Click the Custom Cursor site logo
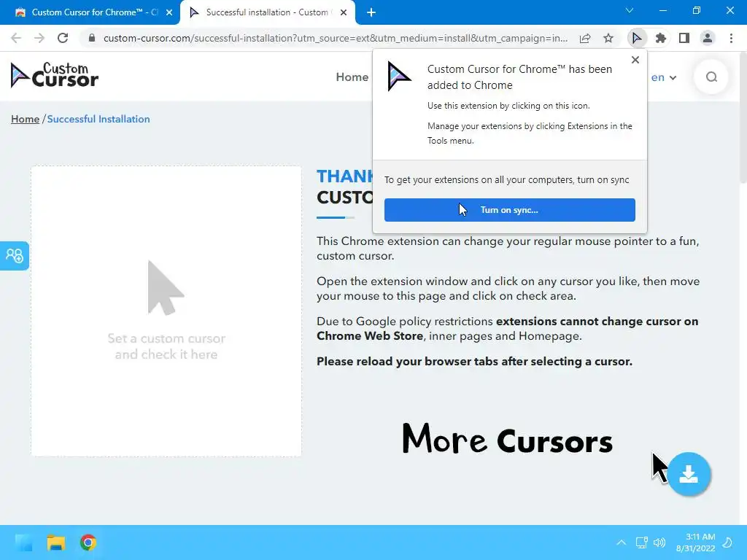747x560 pixels. pyautogui.click(x=54, y=75)
